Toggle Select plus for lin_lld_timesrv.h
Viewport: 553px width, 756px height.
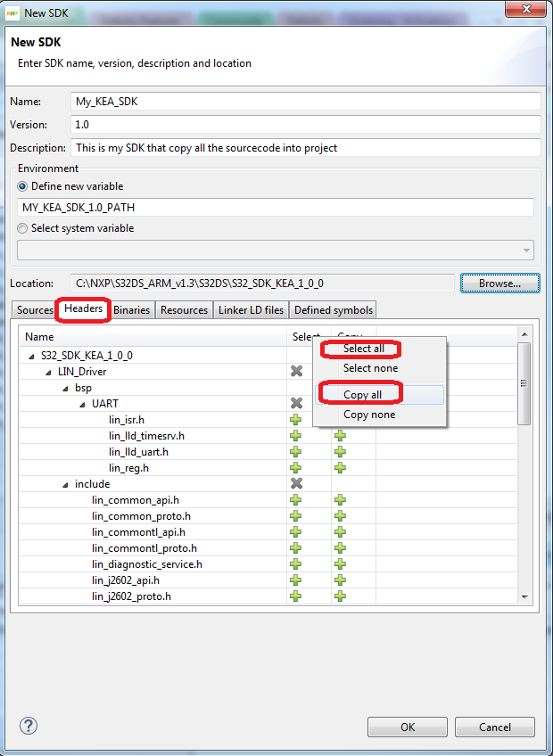(296, 435)
